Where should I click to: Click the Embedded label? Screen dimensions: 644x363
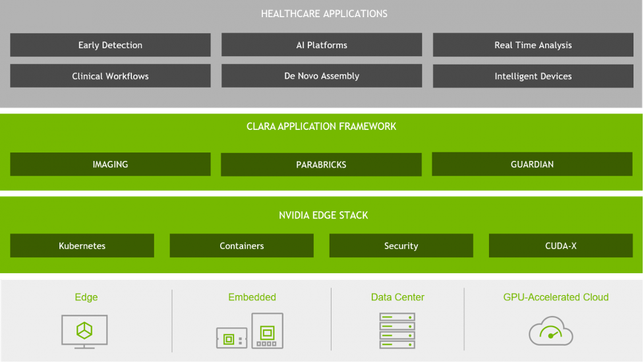click(x=252, y=297)
